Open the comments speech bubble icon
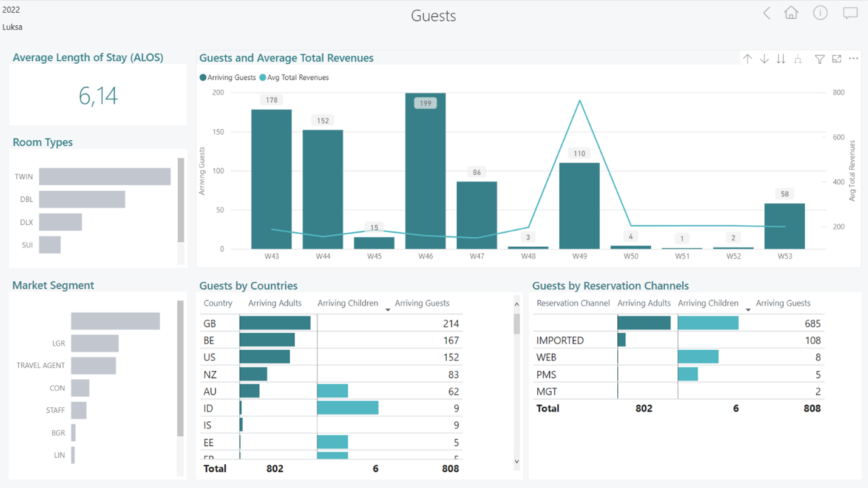 coord(850,13)
